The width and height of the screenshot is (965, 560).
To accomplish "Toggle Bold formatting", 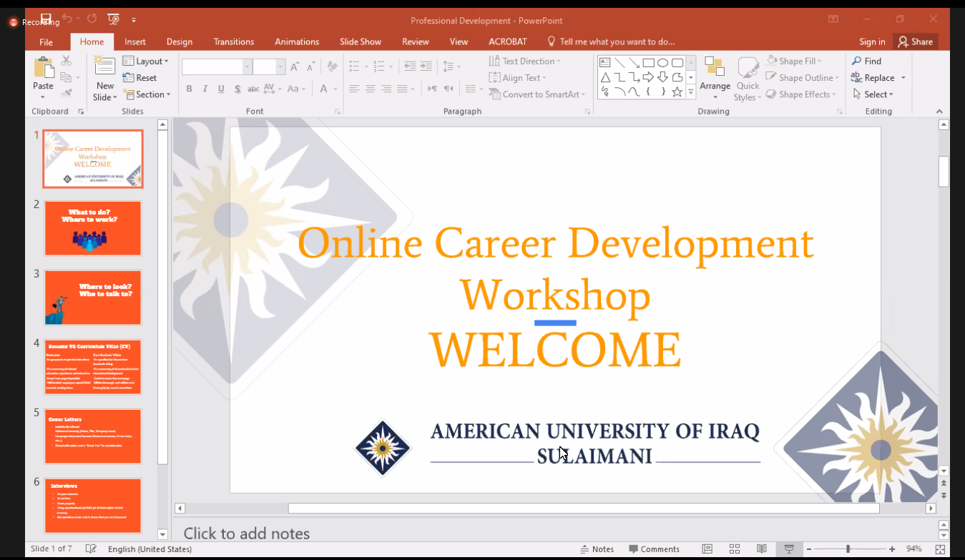I will pyautogui.click(x=189, y=89).
